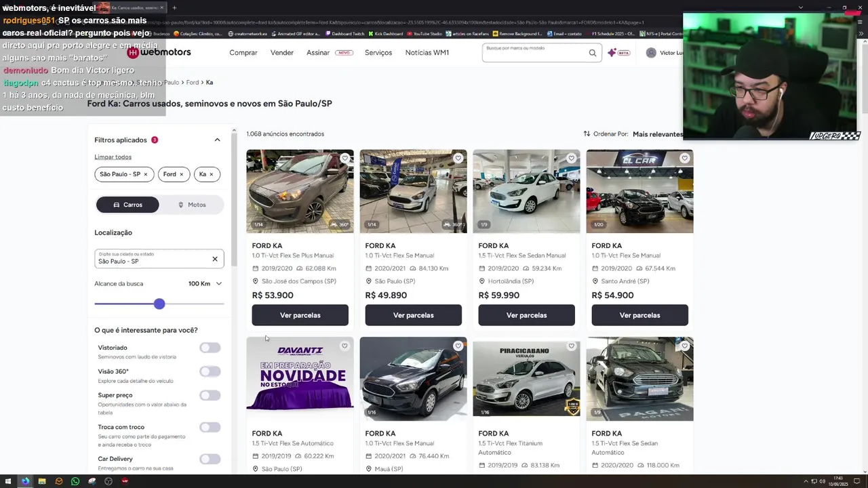Enable the Troca com troco toggle
This screenshot has height=488, width=868.
[x=210, y=427]
